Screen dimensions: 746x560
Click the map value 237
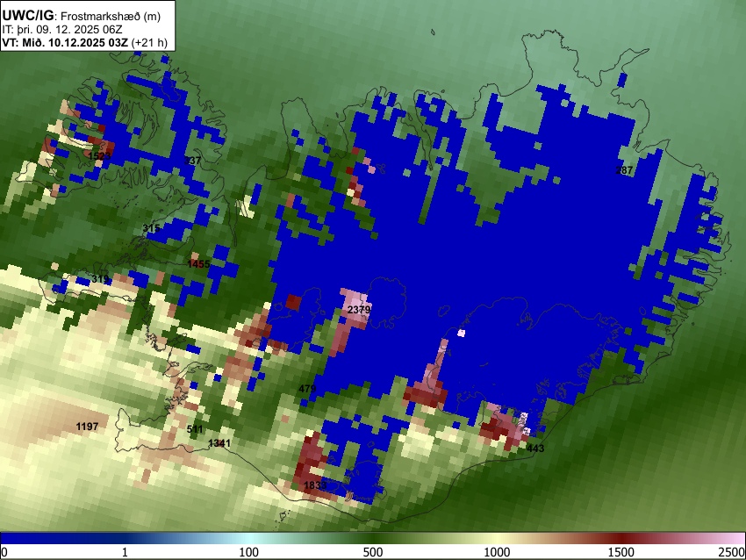192,161
